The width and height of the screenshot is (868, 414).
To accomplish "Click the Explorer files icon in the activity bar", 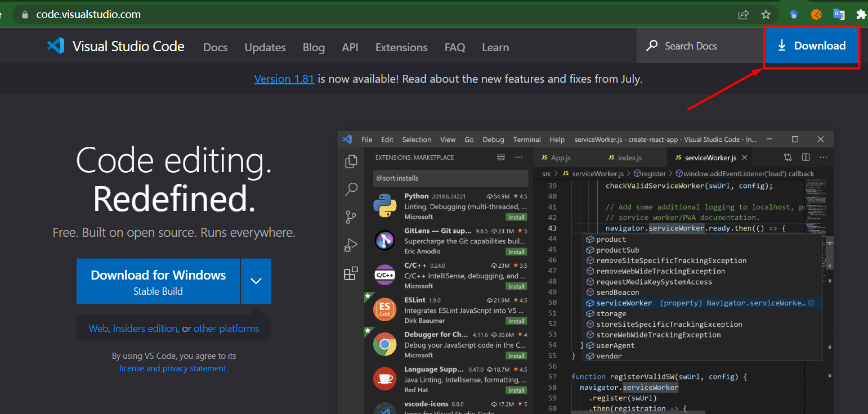I will pos(351,161).
